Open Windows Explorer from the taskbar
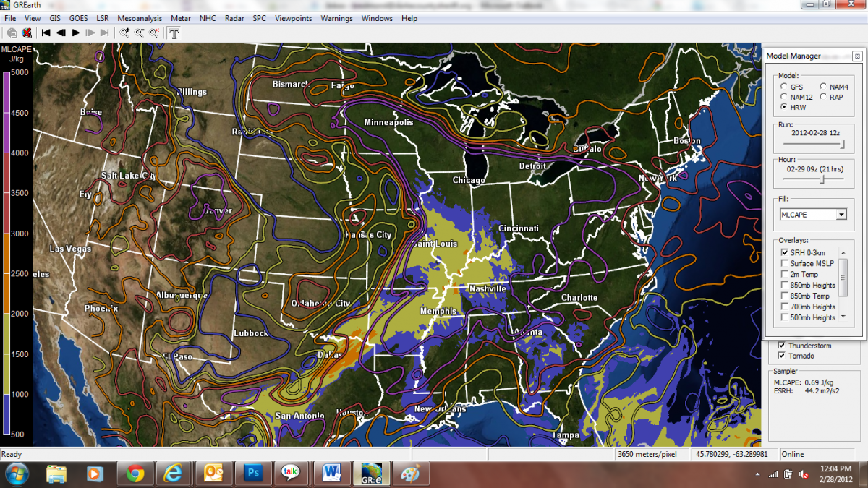 (x=56, y=474)
